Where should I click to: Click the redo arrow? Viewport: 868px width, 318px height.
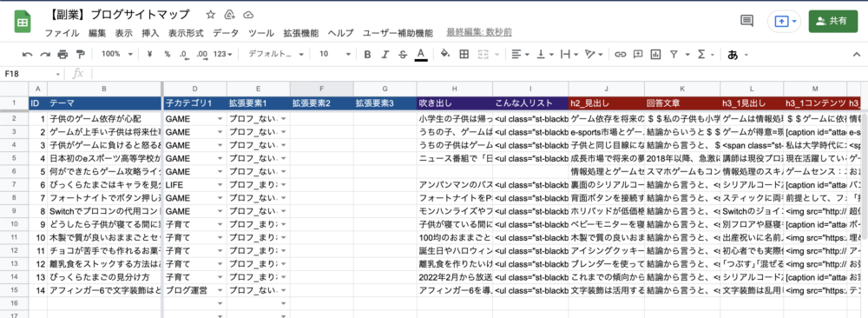[45, 54]
